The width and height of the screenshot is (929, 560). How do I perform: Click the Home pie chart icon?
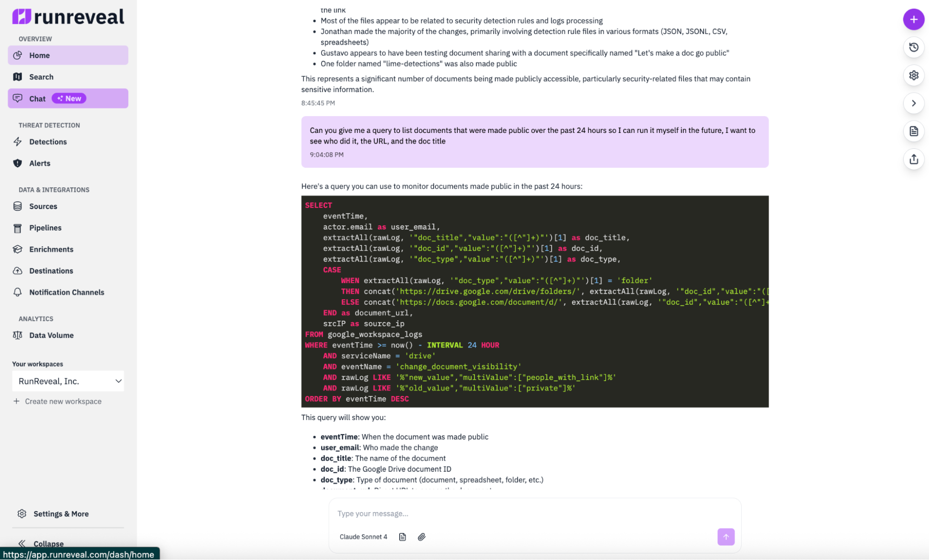point(18,55)
